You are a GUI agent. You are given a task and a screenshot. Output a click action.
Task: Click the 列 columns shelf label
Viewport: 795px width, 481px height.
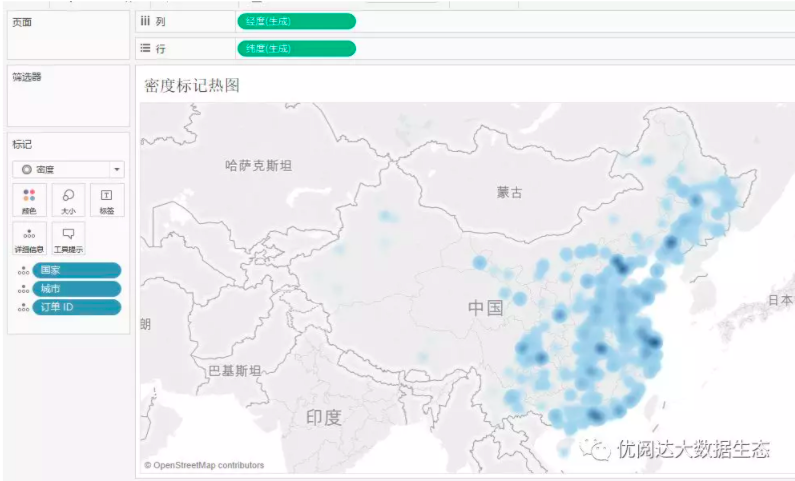click(x=153, y=21)
